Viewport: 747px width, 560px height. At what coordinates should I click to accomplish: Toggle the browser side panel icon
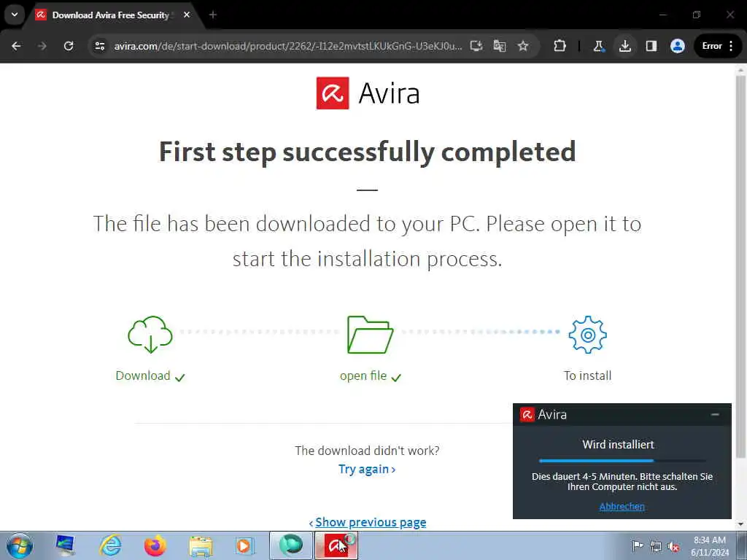coord(651,46)
